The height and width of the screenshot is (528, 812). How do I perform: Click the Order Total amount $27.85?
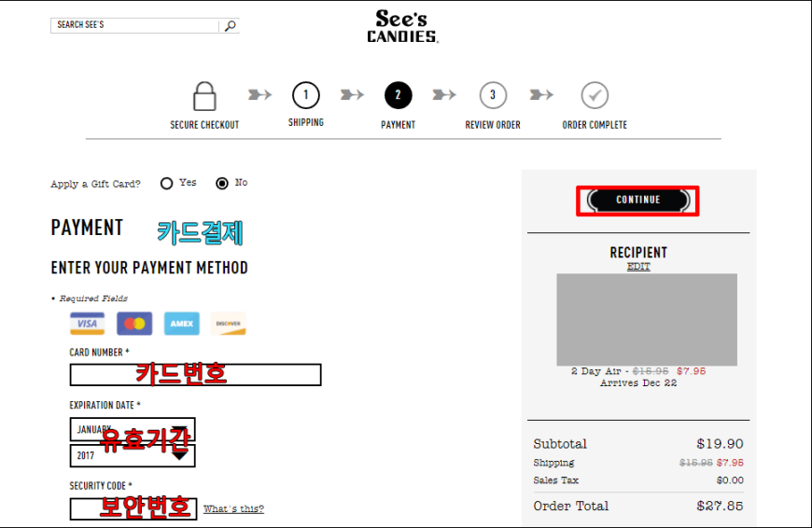(x=720, y=506)
